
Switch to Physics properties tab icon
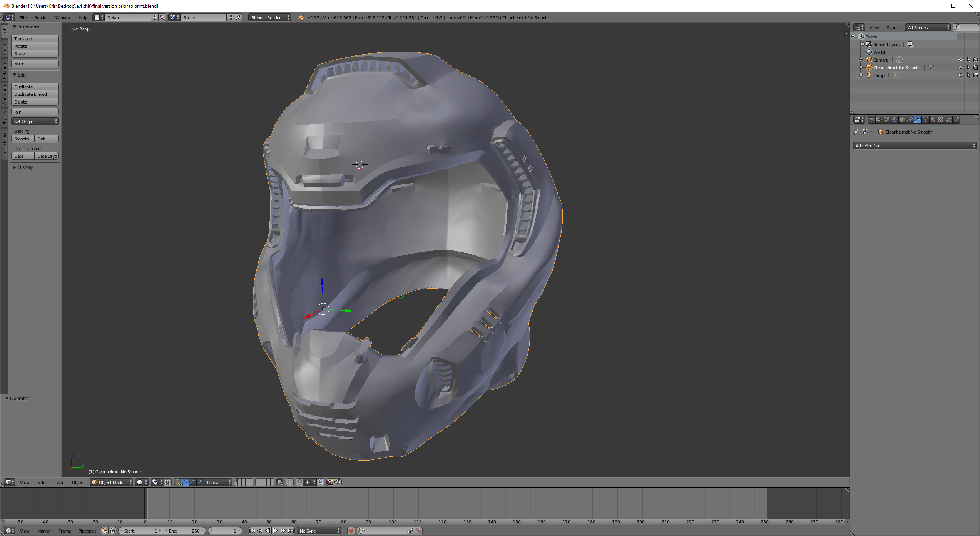click(x=956, y=120)
